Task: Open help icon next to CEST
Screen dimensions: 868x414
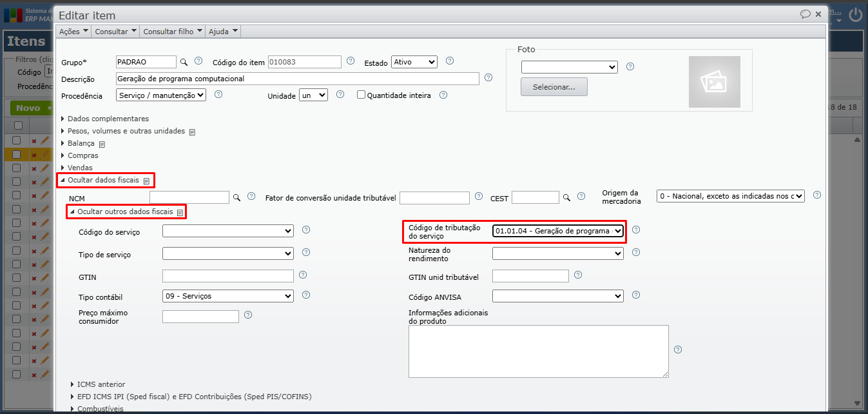Action: pyautogui.click(x=581, y=196)
